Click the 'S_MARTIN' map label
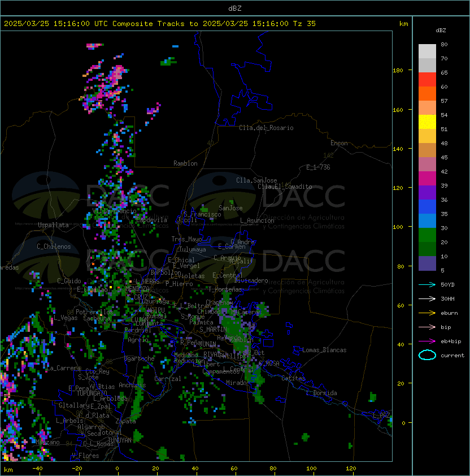This screenshot has width=470, height=476. pos(214,330)
